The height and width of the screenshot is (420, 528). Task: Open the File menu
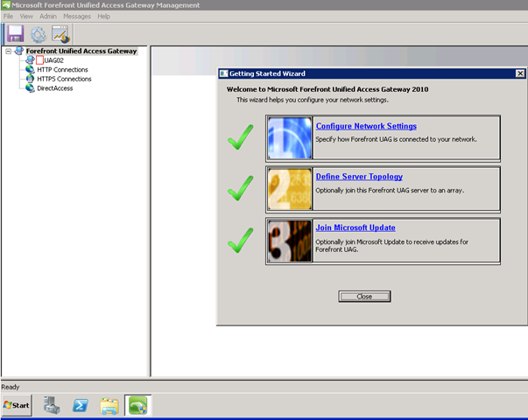point(8,16)
